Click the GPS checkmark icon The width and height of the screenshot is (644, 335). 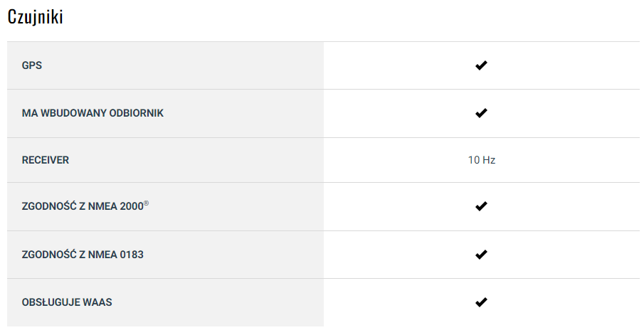click(x=481, y=65)
